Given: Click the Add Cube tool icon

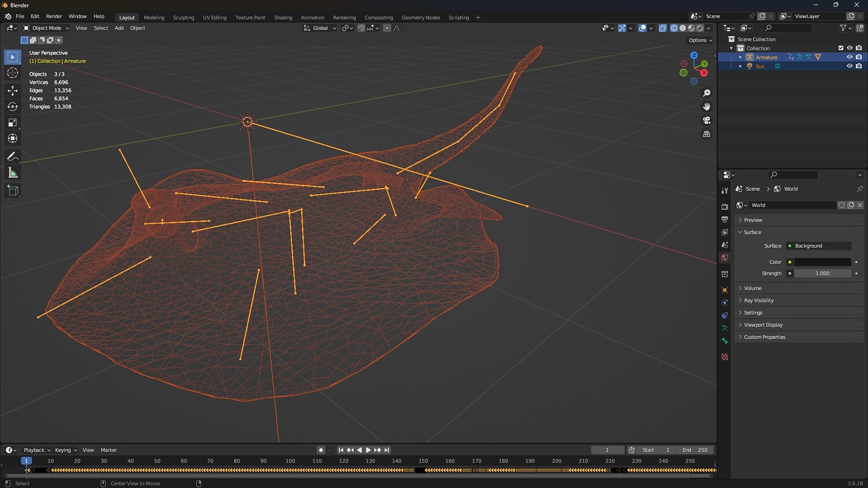Looking at the screenshot, I should coord(12,190).
